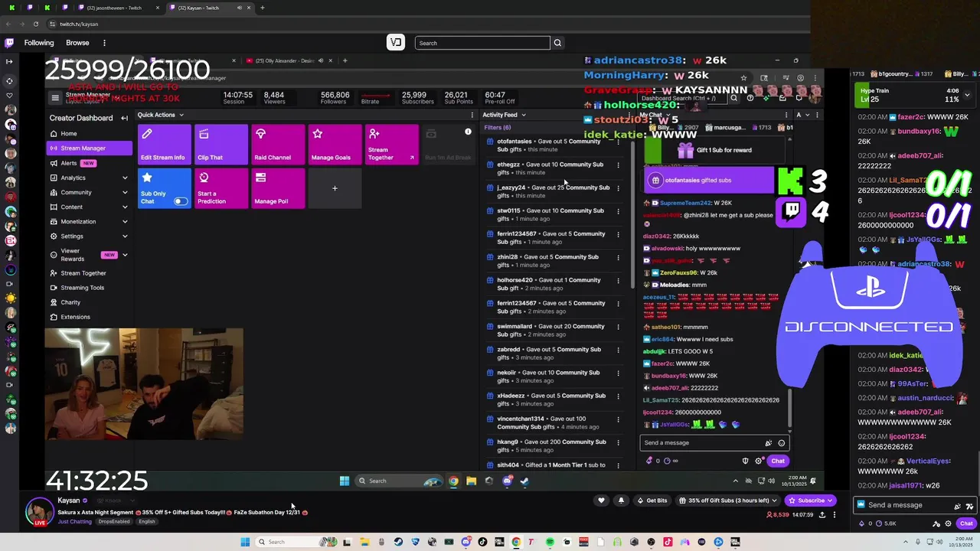Click the heart follow button below stream
The height and width of the screenshot is (551, 980).
601,500
